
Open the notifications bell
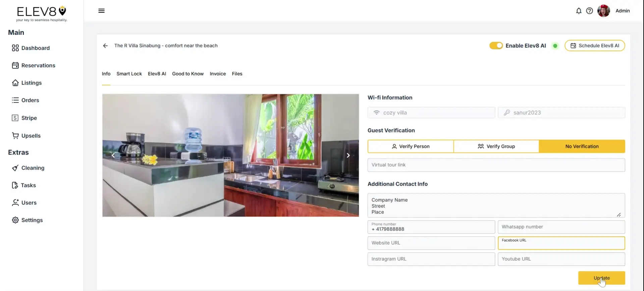[579, 11]
